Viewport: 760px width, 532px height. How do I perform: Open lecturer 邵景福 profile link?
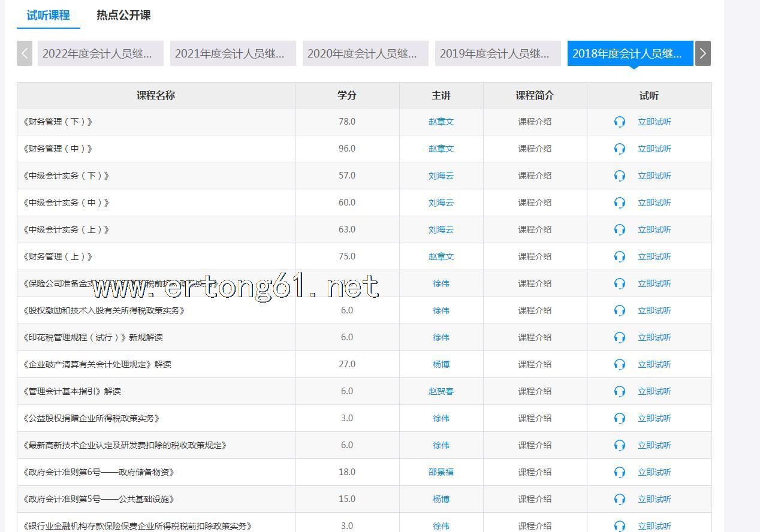[x=441, y=472]
